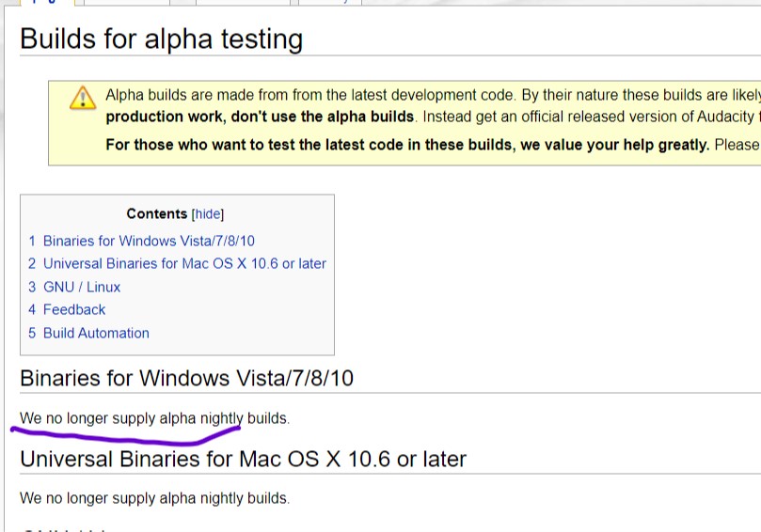
Task: Click the nightly builds sentence under Mac heading
Action: coord(155,498)
